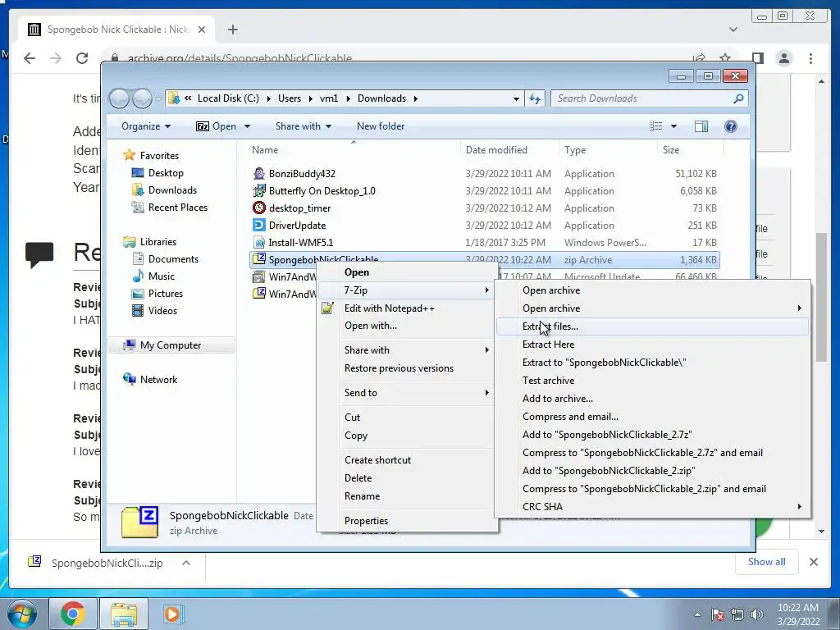Toggle the preview pane icon
This screenshot has width=840, height=630.
pyautogui.click(x=701, y=126)
